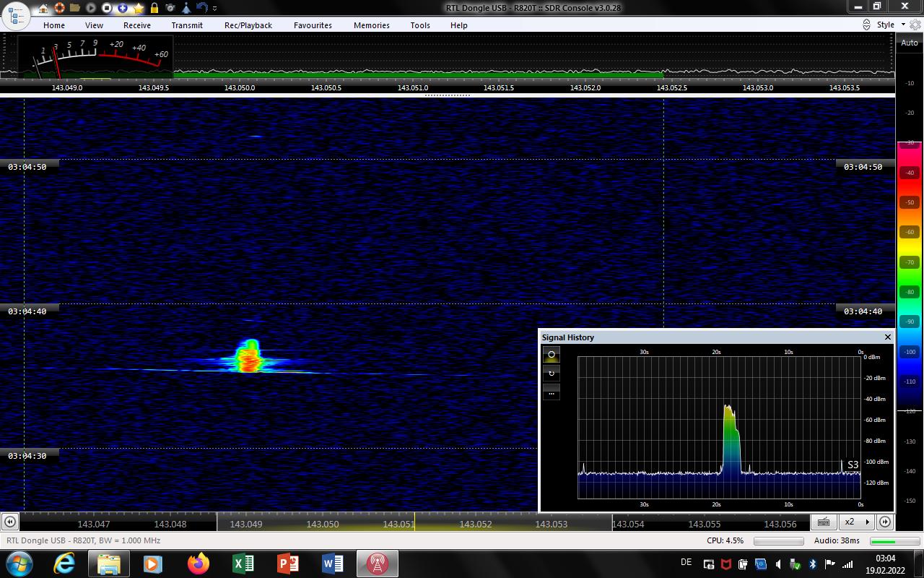Open Excel from taskbar
924x578 pixels.
tap(243, 564)
